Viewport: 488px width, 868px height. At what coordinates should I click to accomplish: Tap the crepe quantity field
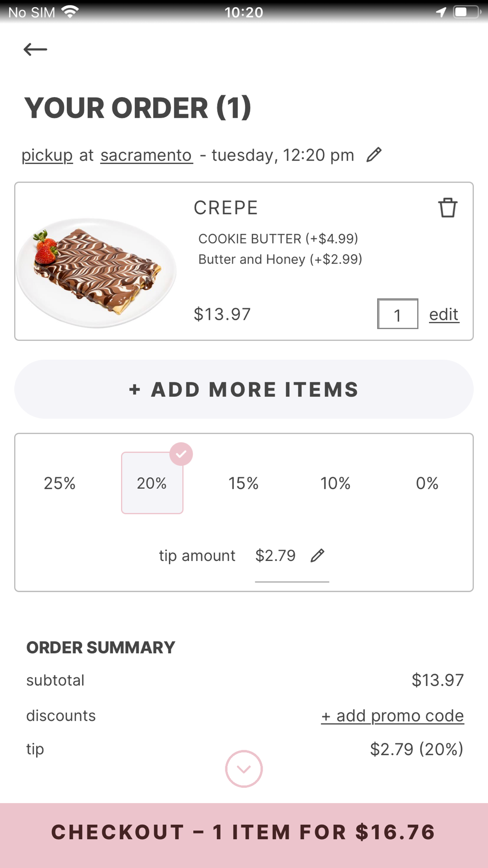[397, 314]
